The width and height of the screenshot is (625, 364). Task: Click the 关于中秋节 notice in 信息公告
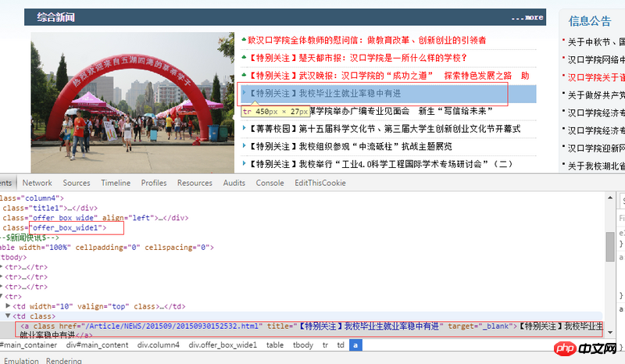pos(595,42)
